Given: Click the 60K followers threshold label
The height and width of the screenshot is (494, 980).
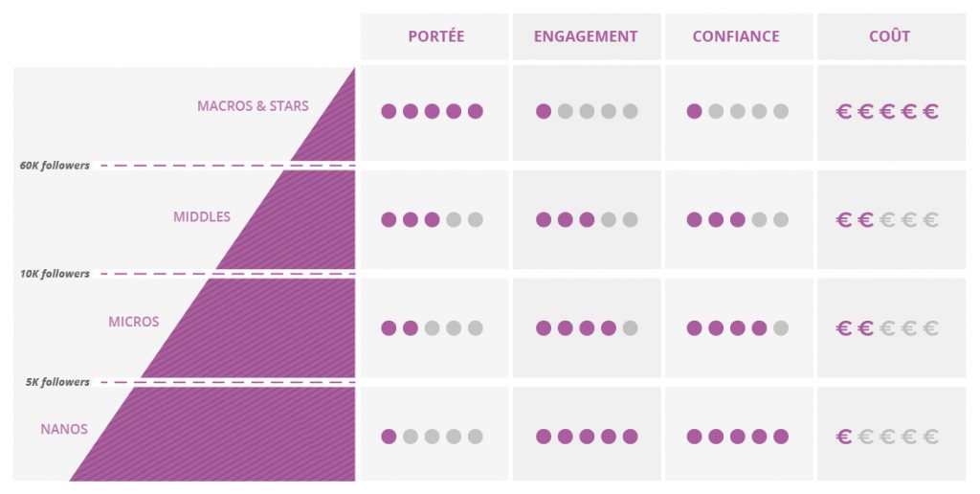Looking at the screenshot, I should tap(55, 166).
